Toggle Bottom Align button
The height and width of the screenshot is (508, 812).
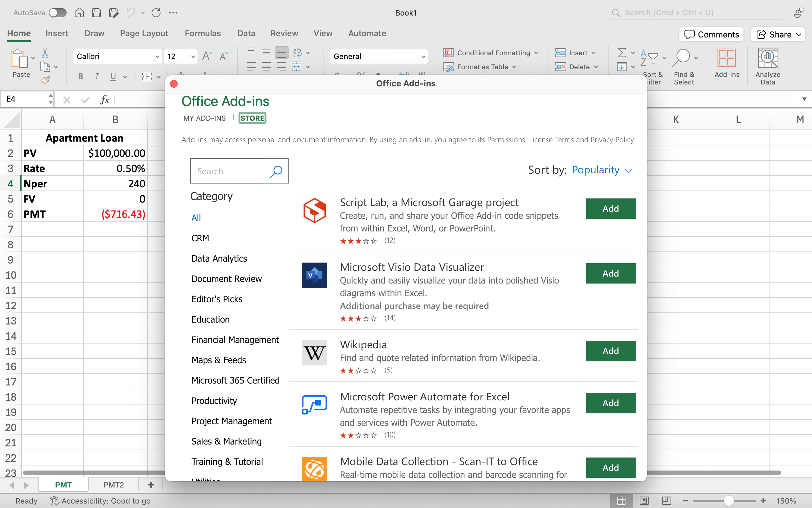pyautogui.click(x=282, y=53)
